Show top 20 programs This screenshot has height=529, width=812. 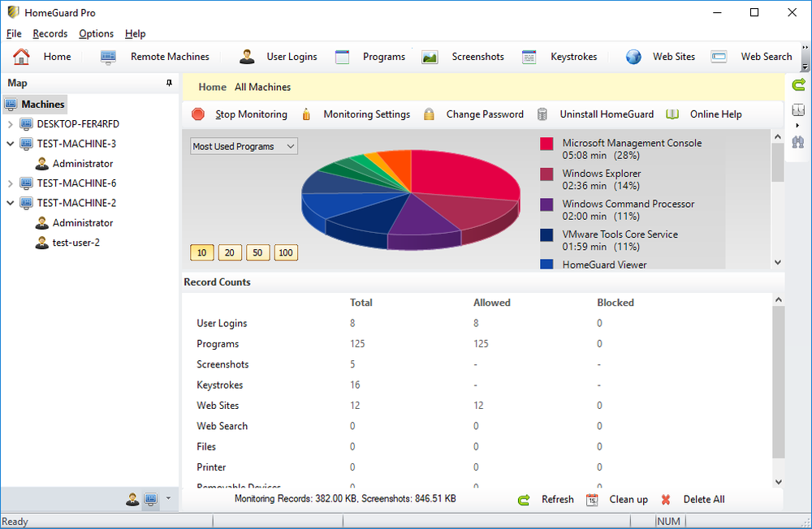point(230,252)
